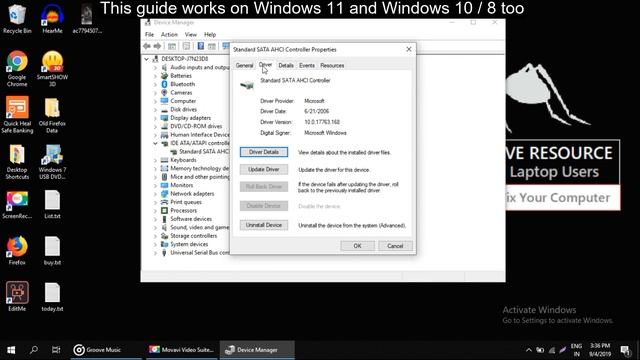
Task: Expand the Network adapters tree node
Action: click(155, 194)
